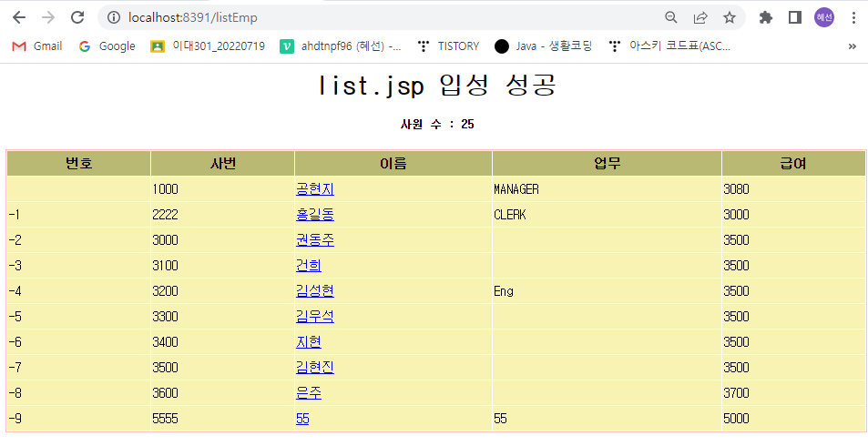This screenshot has width=868, height=446.
Task: Click employee number 3000 cell
Action: (222, 240)
